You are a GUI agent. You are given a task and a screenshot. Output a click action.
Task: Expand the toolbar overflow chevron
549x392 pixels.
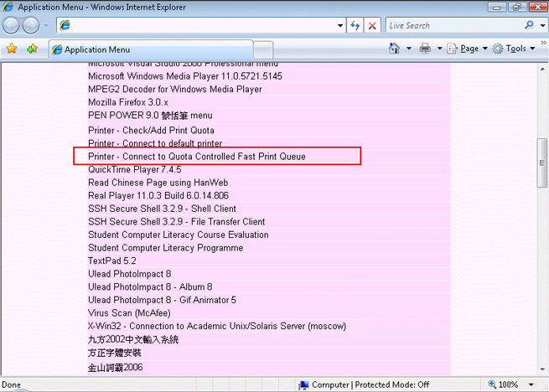click(x=543, y=43)
